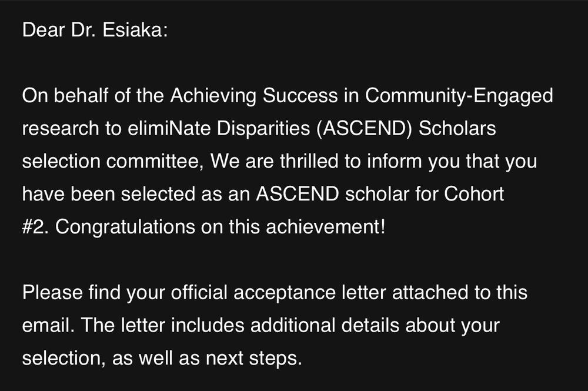The image size is (588, 391).
Task: Click the word 'Scholars' after (ASCEND)
Action: click(457, 128)
